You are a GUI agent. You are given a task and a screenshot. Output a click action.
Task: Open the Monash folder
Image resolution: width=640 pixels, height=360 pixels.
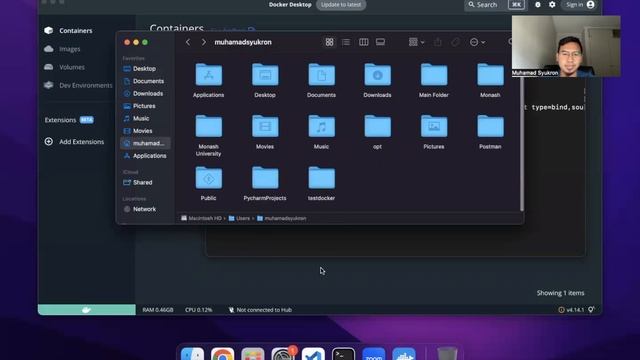pos(490,75)
